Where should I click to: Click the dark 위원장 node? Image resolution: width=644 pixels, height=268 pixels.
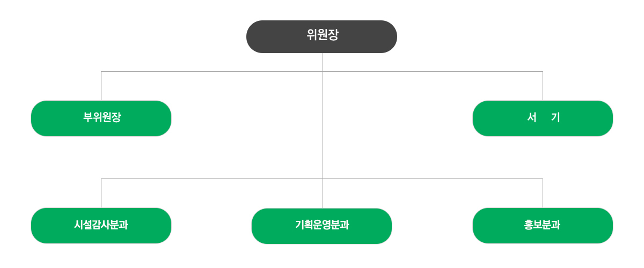[321, 36]
